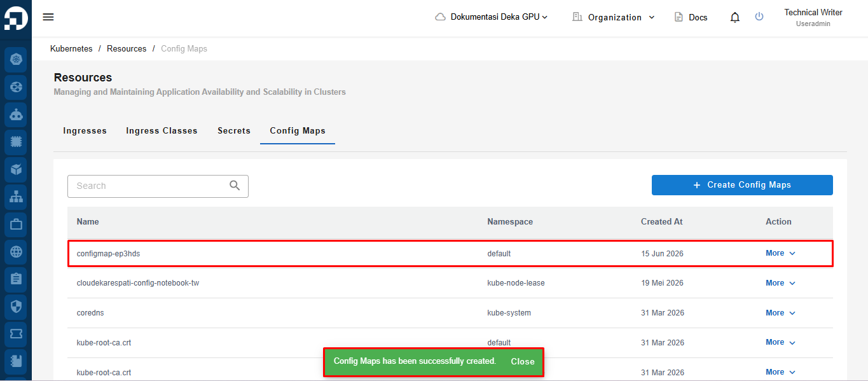Open the hamburger menu icon

click(x=48, y=17)
